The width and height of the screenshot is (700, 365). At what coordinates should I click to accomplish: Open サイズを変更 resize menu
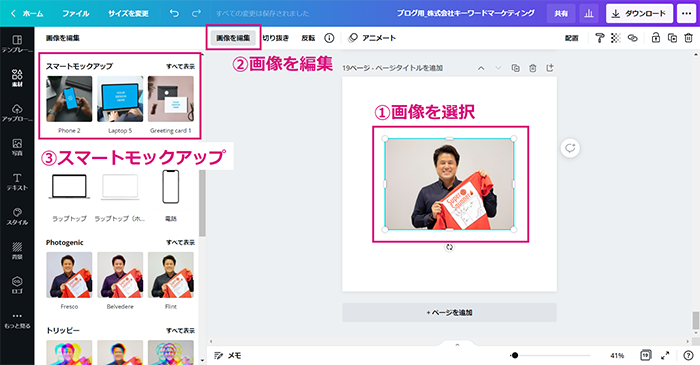(128, 13)
